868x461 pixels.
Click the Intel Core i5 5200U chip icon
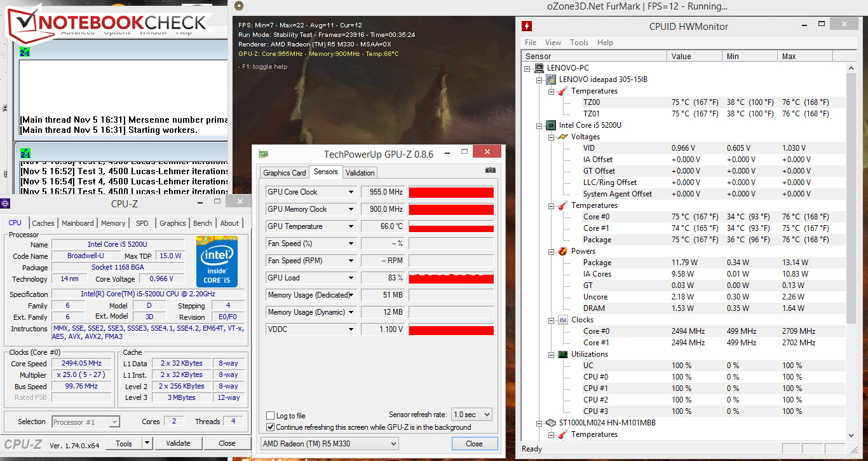551,125
